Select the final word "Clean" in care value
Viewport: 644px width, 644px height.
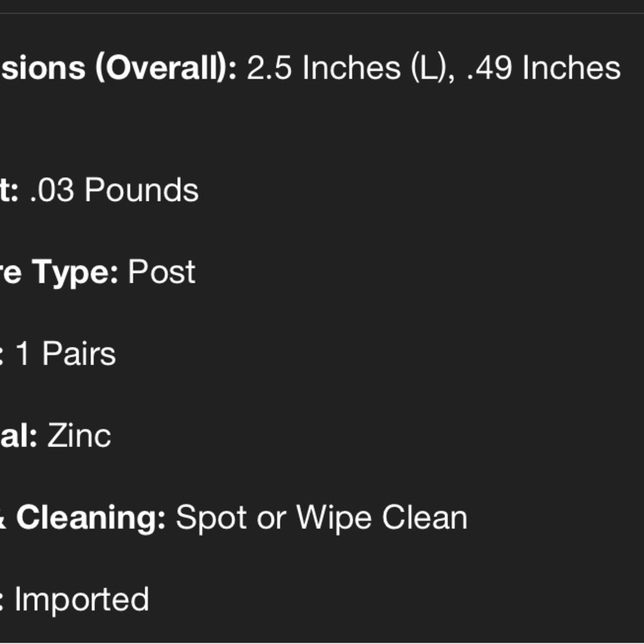tap(424, 518)
